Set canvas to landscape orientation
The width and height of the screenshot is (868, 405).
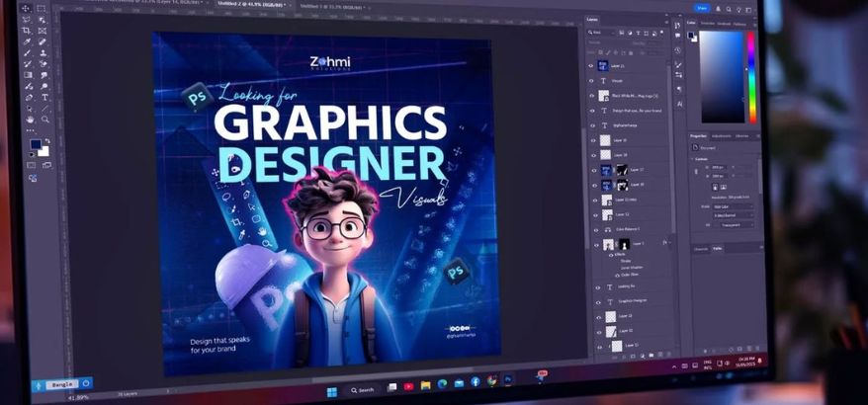pyautogui.click(x=724, y=187)
